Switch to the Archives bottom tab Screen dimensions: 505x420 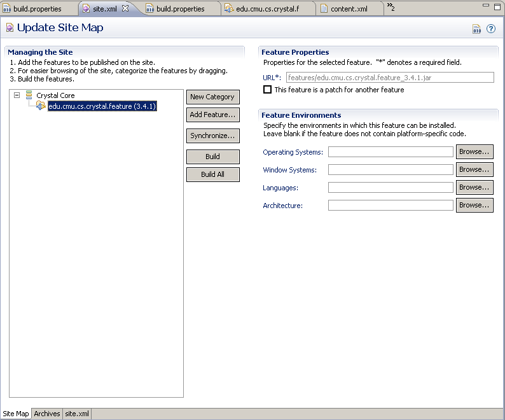click(x=47, y=414)
